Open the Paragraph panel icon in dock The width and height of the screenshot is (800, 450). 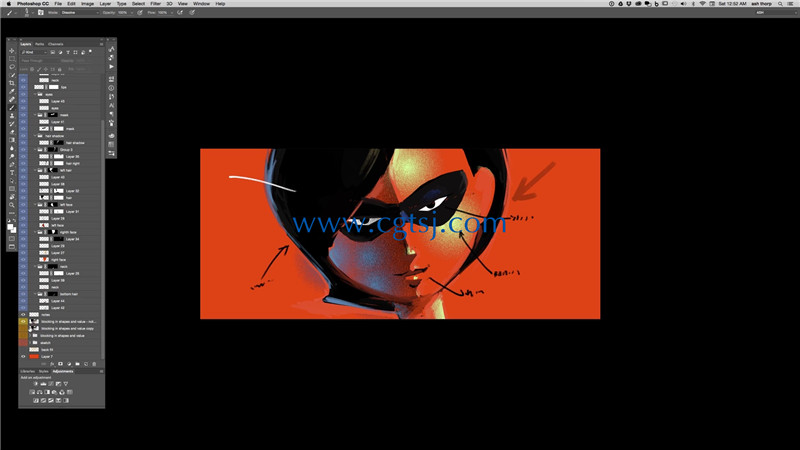pyautogui.click(x=111, y=114)
